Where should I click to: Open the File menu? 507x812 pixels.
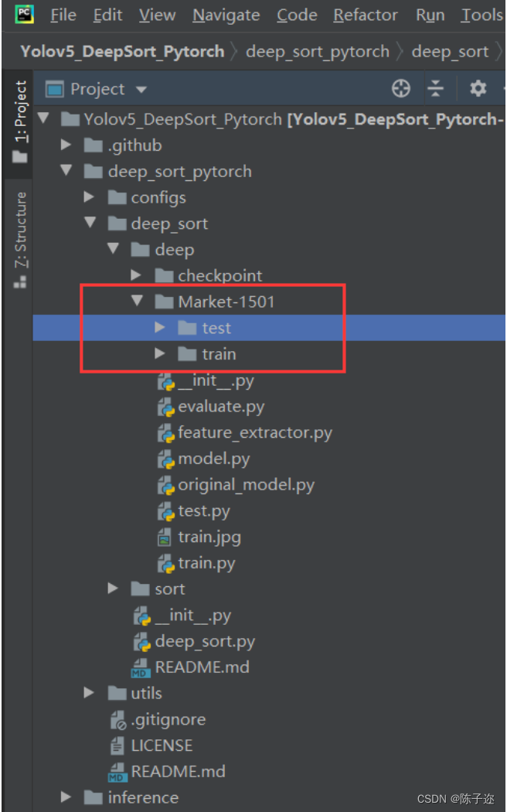point(63,15)
